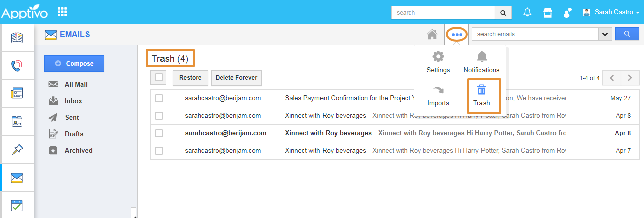Open the Inbox folder
The image size is (644, 218).
pos(73,101)
